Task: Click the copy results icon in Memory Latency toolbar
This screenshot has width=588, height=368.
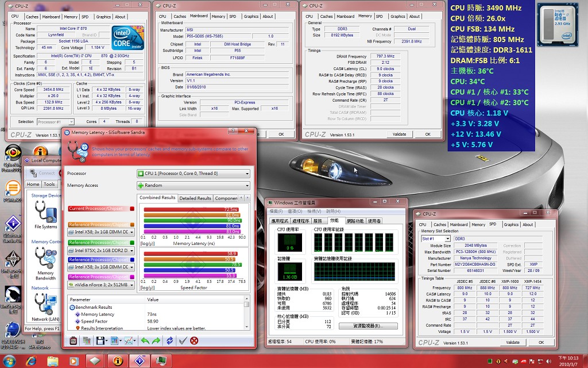Action: pos(87,340)
